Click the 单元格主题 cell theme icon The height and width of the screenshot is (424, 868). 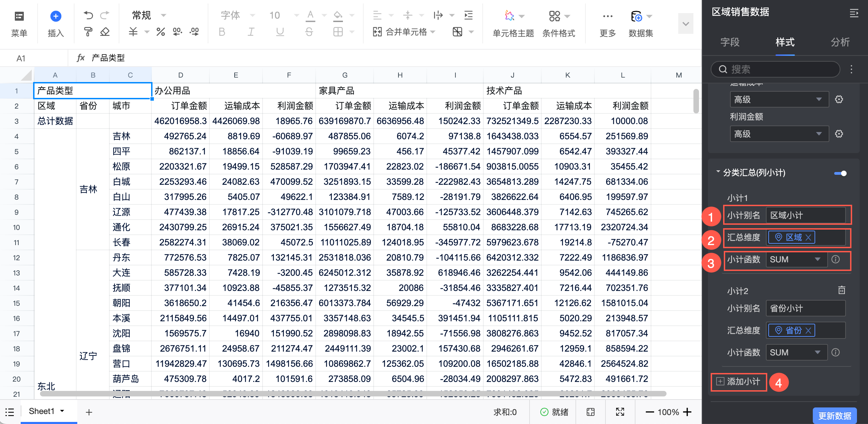click(509, 16)
